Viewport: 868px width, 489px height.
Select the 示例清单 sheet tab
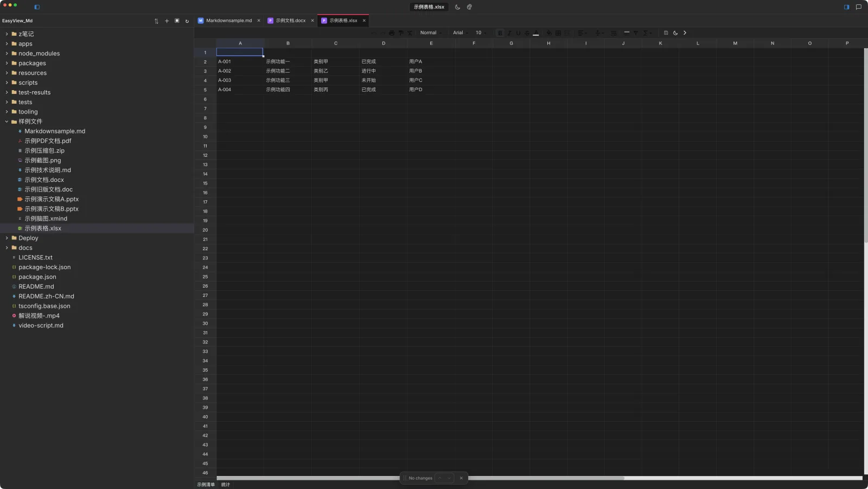[x=206, y=485]
